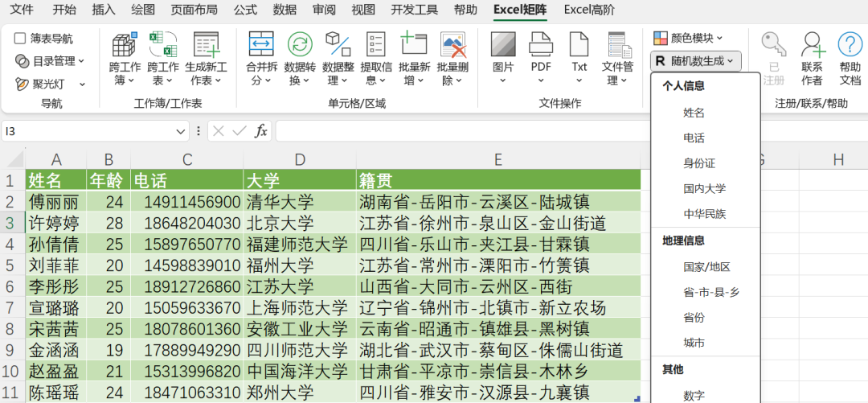The width and height of the screenshot is (868, 403).
Task: Collapse the 随机数生成 dropdown
Action: (x=695, y=61)
